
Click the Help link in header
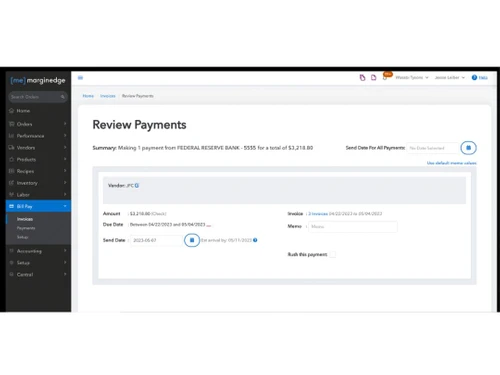483,78
